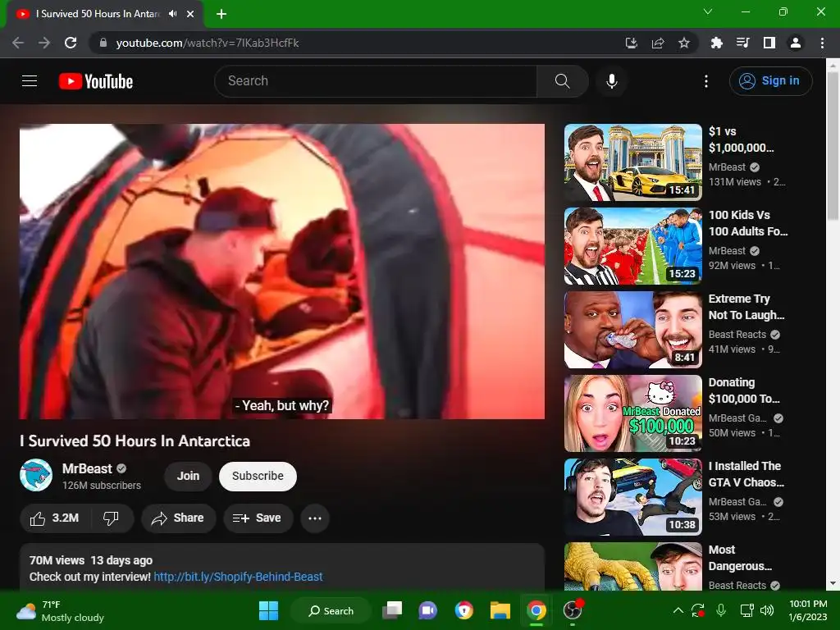Viewport: 840px width, 630px height.
Task: Show hidden system tray icons
Action: pyautogui.click(x=678, y=610)
